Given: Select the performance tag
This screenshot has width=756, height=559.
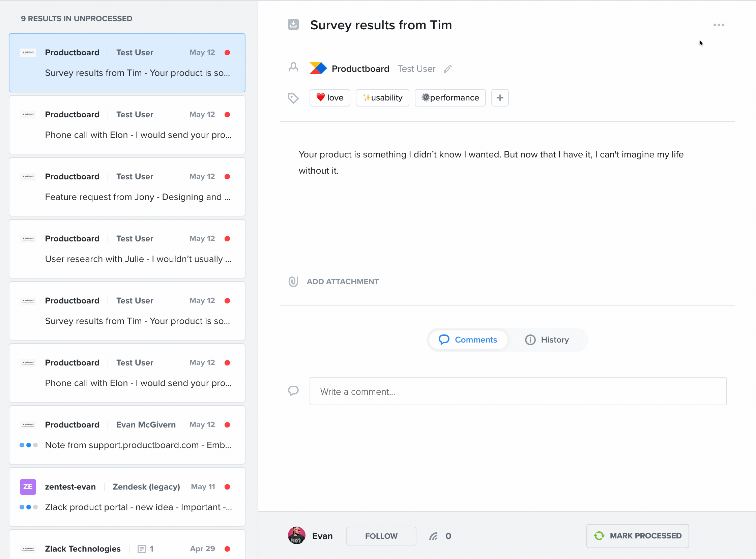Looking at the screenshot, I should [450, 98].
